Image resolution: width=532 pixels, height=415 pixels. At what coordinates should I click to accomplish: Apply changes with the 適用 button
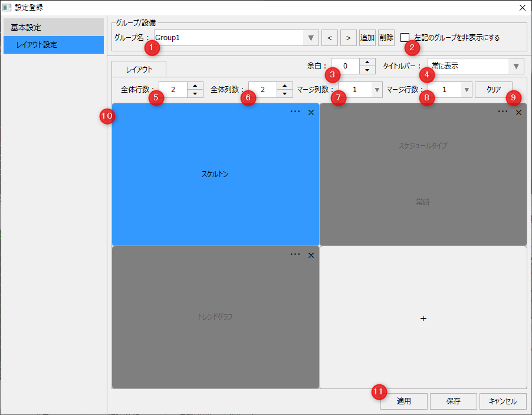coord(403,401)
